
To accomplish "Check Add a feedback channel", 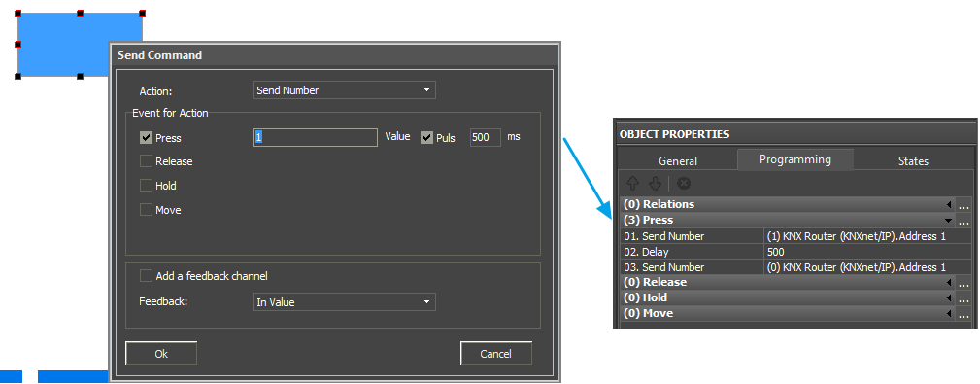I will tap(147, 276).
